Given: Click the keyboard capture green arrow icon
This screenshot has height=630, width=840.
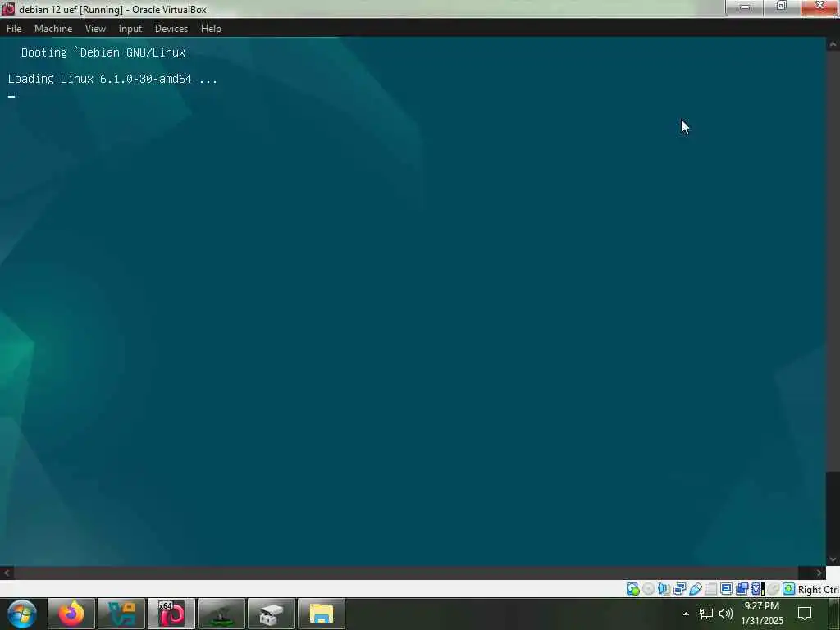Looking at the screenshot, I should (x=788, y=589).
